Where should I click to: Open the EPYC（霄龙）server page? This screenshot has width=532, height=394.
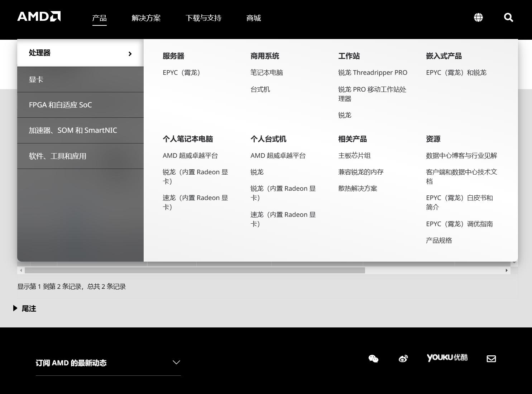coord(182,72)
